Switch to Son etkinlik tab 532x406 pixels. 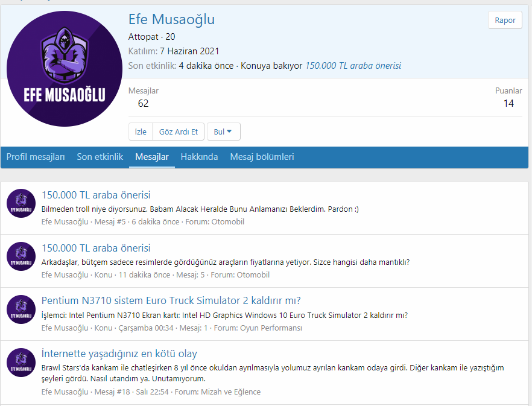(100, 157)
